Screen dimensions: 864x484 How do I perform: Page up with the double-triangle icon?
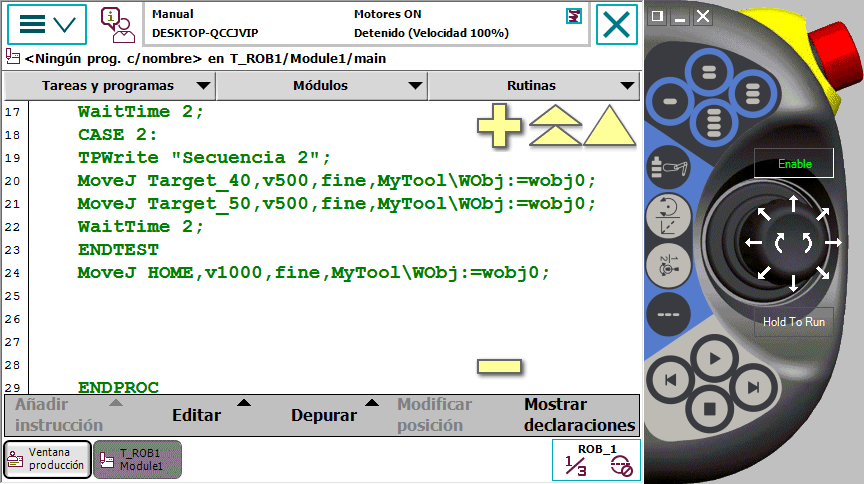pyautogui.click(x=555, y=126)
